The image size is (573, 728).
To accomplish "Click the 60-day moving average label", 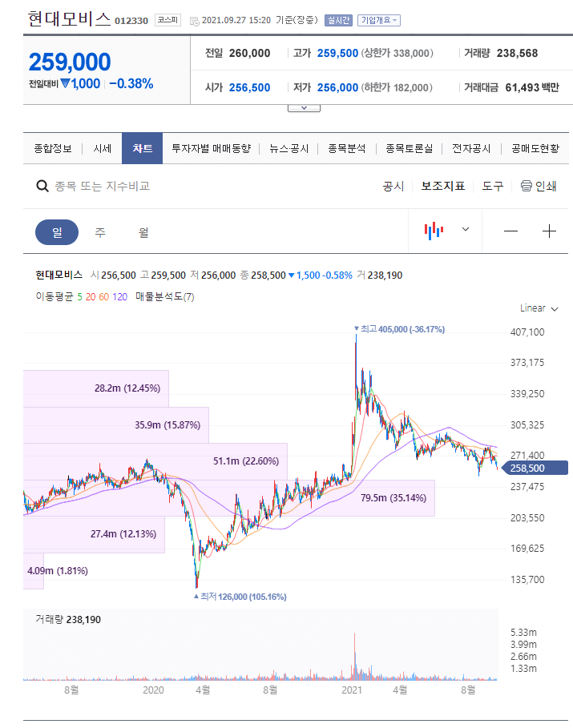I will (x=103, y=297).
